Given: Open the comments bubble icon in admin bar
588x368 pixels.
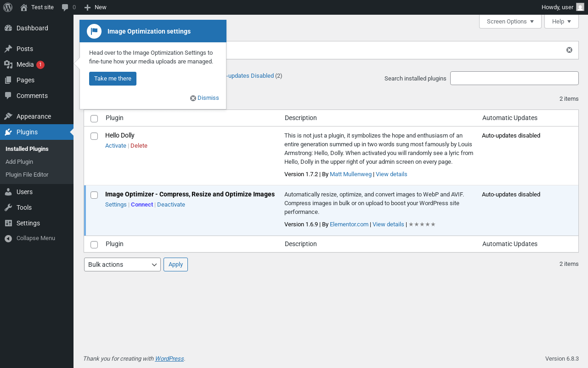Looking at the screenshot, I should click(x=65, y=7).
